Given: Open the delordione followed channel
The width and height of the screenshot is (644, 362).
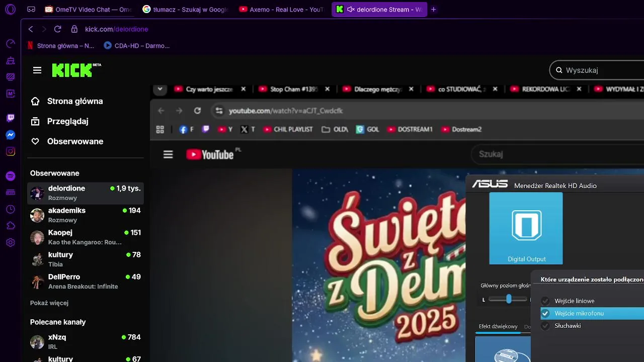Looking at the screenshot, I should tap(86, 193).
